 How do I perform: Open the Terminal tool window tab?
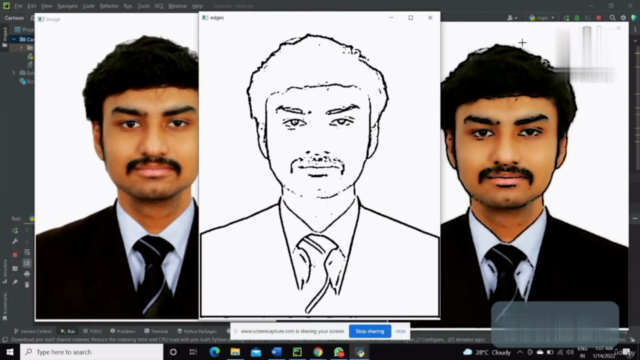pyautogui.click(x=156, y=331)
